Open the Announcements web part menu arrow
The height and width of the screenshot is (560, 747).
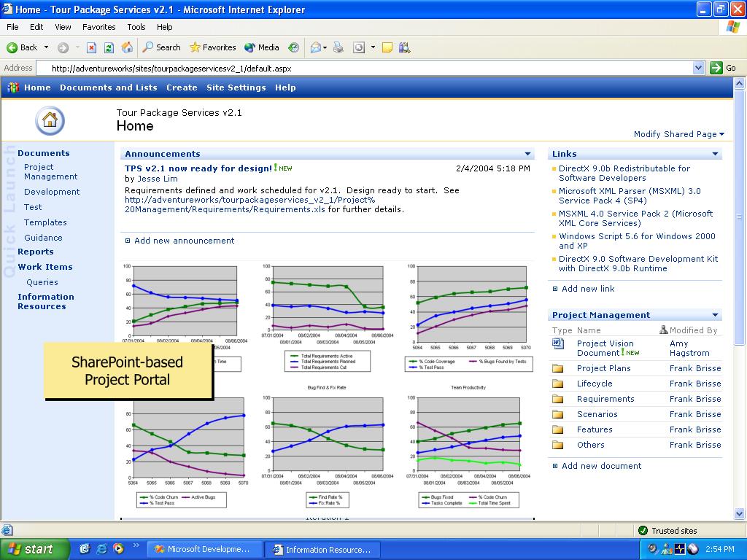527,154
